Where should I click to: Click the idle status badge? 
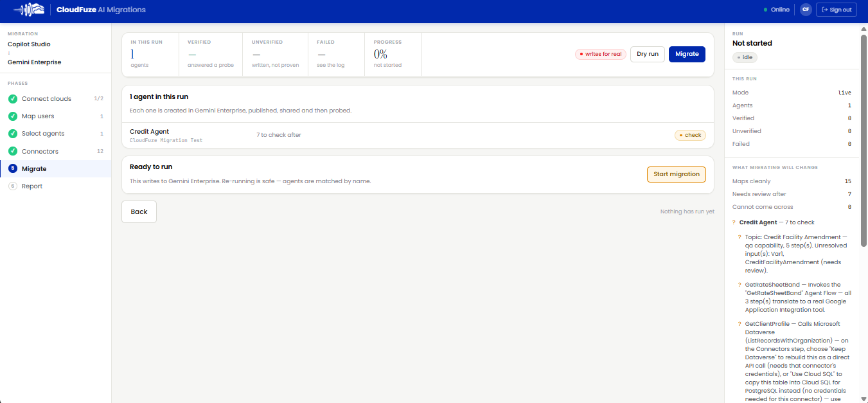[x=745, y=57]
